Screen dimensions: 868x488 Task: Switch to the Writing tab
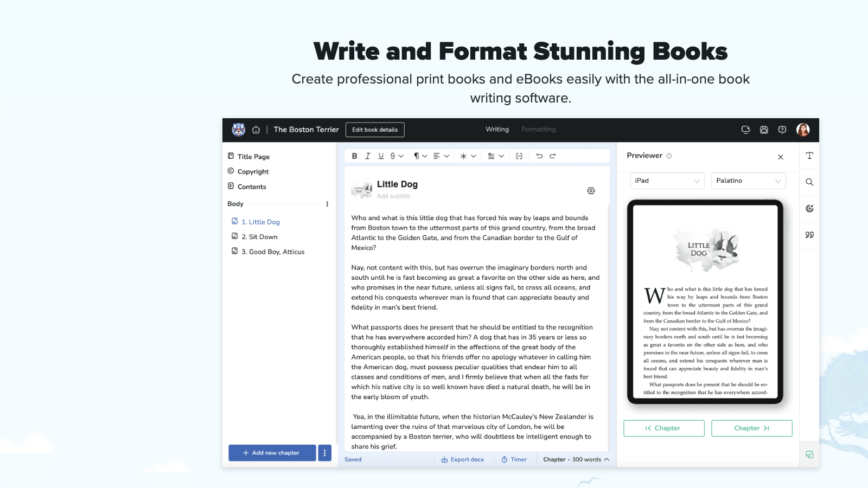[x=497, y=130]
